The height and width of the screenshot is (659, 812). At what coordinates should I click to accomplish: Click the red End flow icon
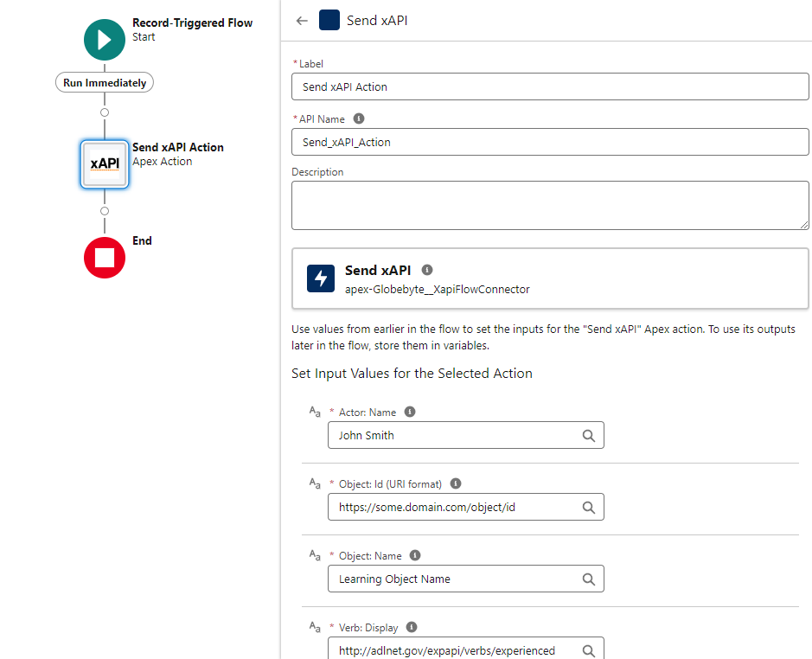click(105, 257)
